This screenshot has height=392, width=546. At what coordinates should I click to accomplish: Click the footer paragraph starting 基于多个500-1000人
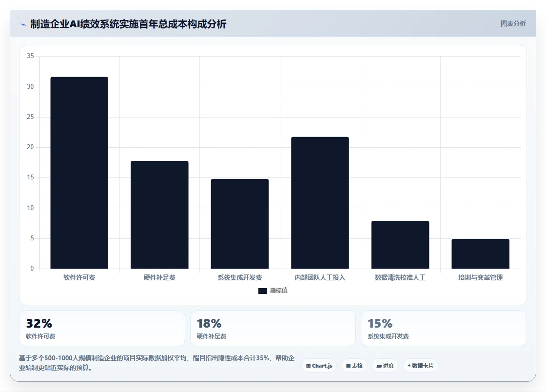[156, 363]
